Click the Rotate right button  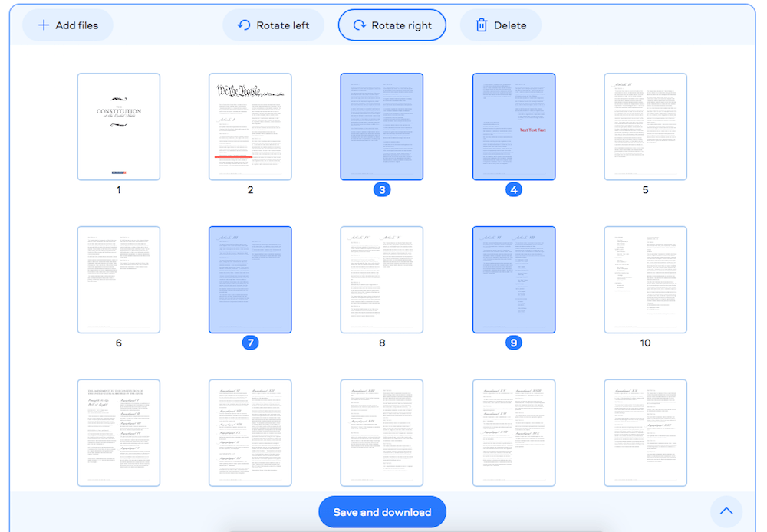pos(392,25)
